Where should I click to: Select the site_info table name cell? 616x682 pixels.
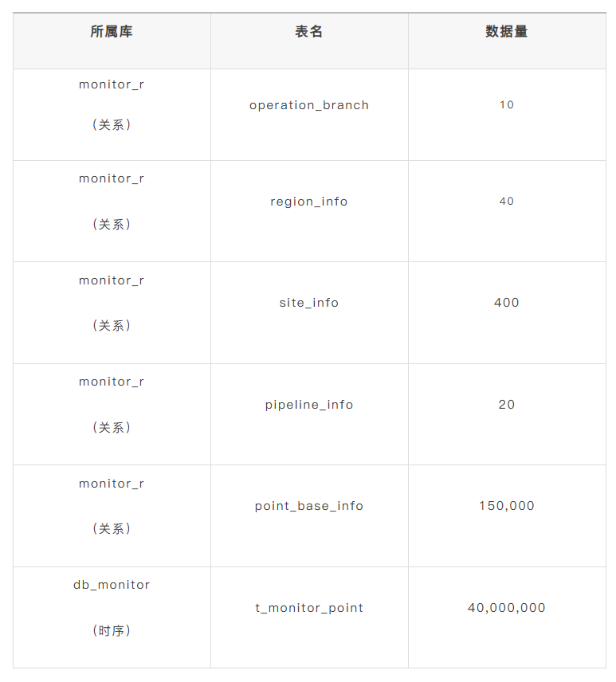309,303
